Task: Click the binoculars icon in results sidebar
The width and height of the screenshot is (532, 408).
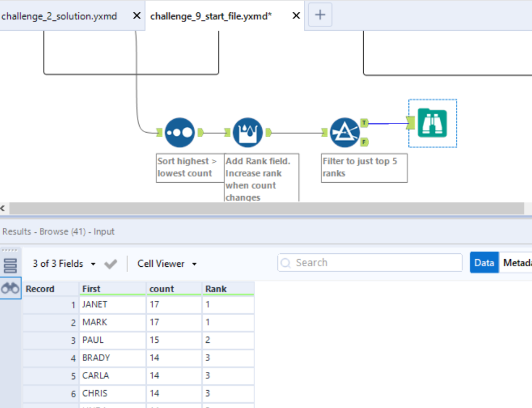Action: (x=10, y=288)
